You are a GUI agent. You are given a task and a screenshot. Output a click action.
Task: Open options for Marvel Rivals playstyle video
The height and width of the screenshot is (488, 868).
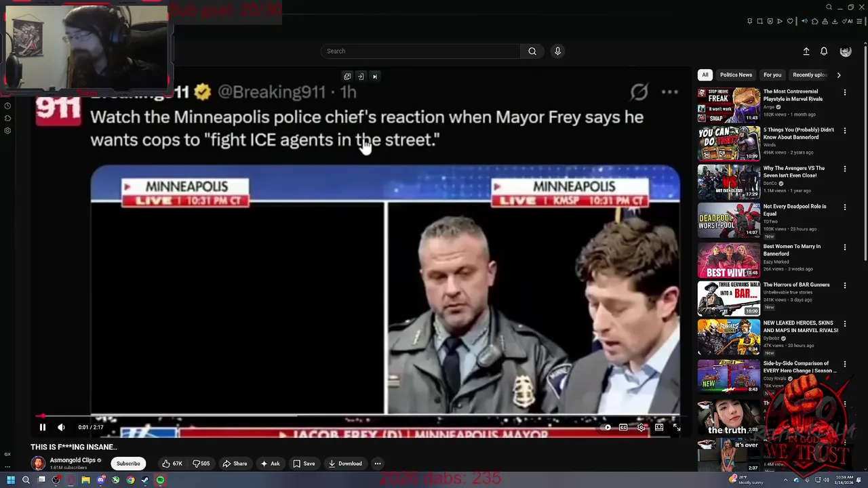coord(844,92)
